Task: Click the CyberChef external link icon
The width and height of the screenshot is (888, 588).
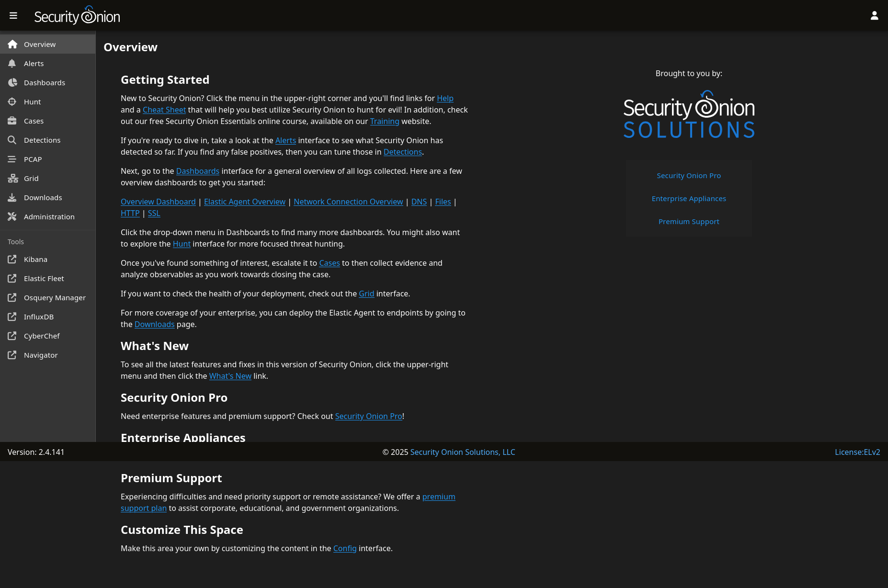Action: (12, 336)
